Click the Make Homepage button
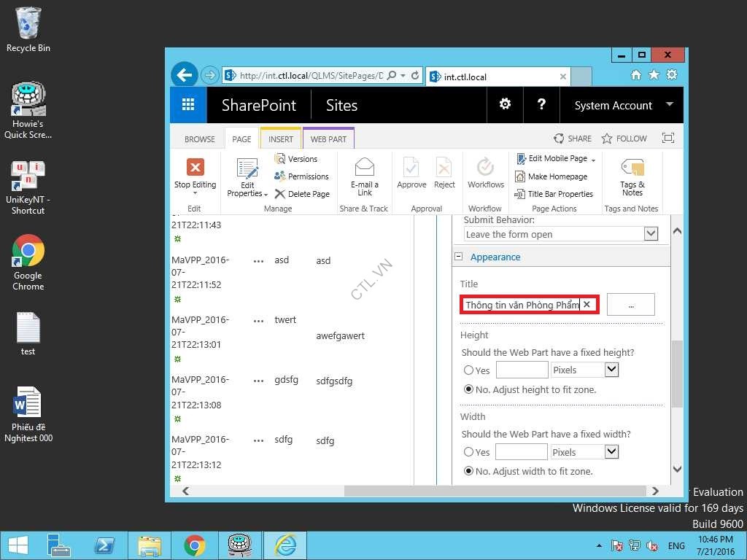747x560 pixels. tap(551, 176)
